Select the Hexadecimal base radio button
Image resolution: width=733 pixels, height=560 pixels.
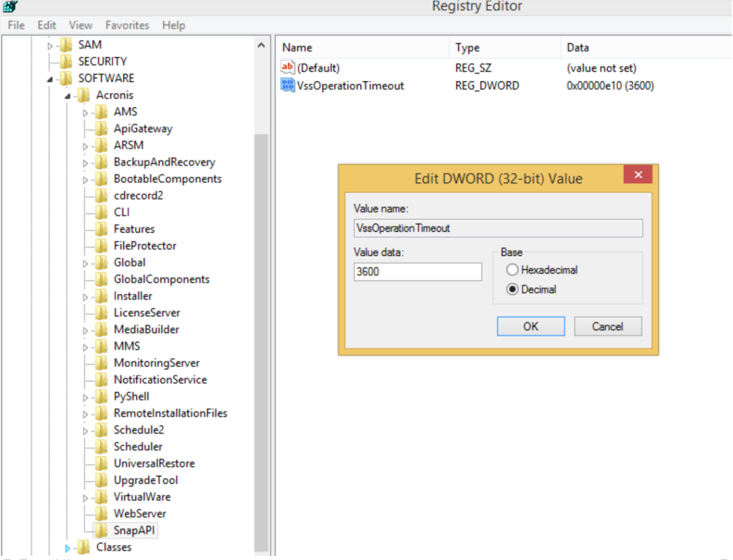(x=512, y=270)
